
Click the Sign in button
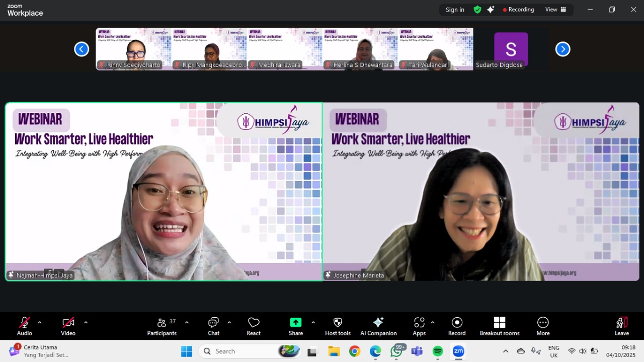455,10
